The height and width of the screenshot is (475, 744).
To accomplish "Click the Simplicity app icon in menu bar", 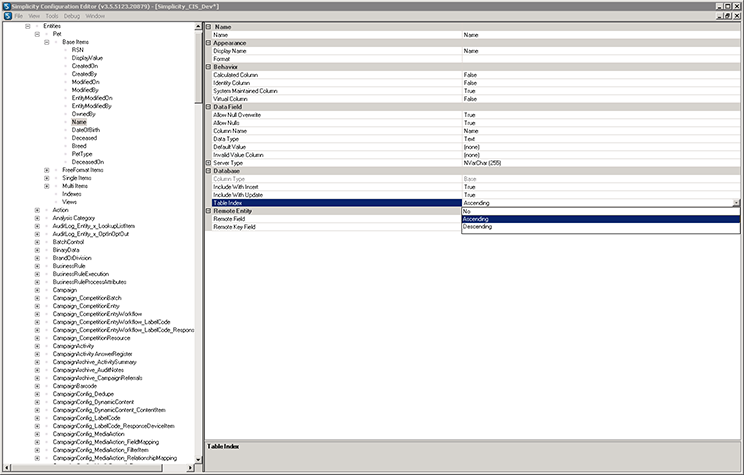I will [x=8, y=16].
